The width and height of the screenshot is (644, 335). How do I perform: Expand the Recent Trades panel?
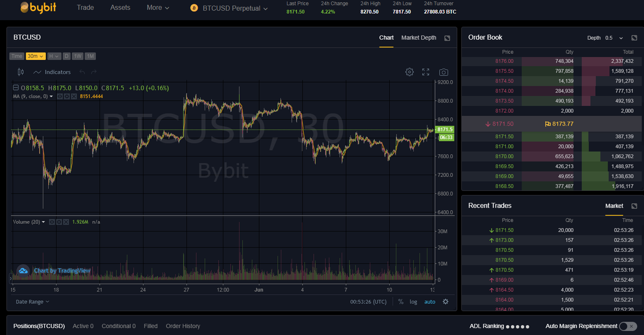coord(634,206)
